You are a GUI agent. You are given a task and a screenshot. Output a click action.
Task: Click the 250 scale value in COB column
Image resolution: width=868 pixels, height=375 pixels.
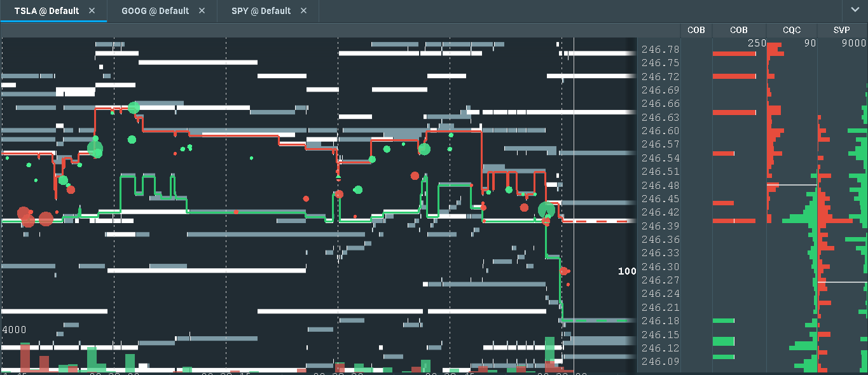coord(757,43)
